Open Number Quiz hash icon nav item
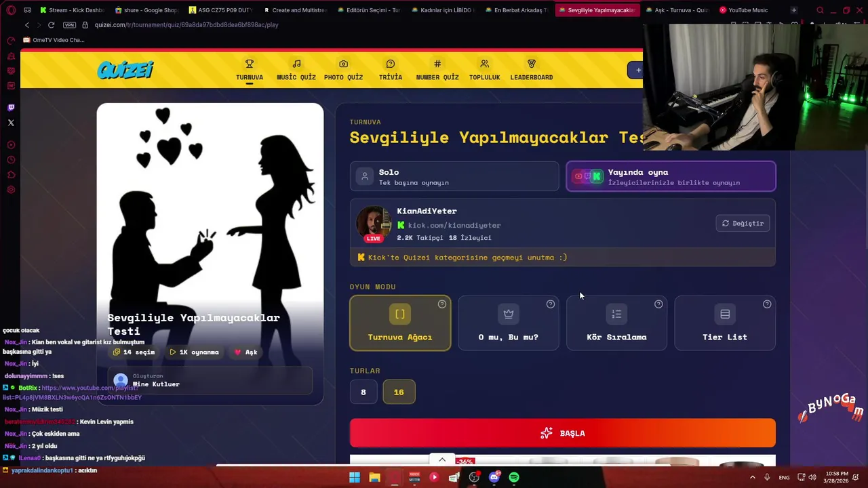Viewport: 868px width, 488px height. [x=437, y=70]
